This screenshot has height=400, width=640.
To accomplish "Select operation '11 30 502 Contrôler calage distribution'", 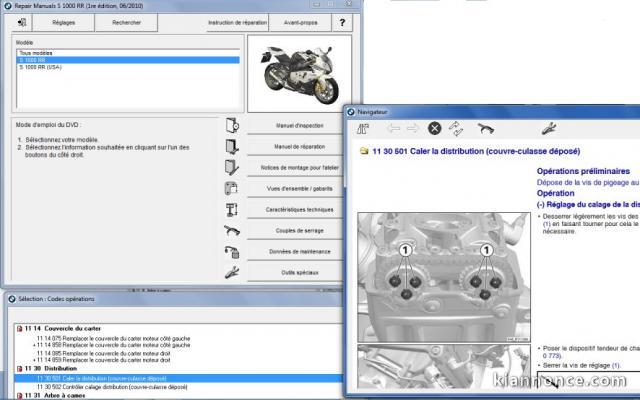I will click(x=110, y=387).
